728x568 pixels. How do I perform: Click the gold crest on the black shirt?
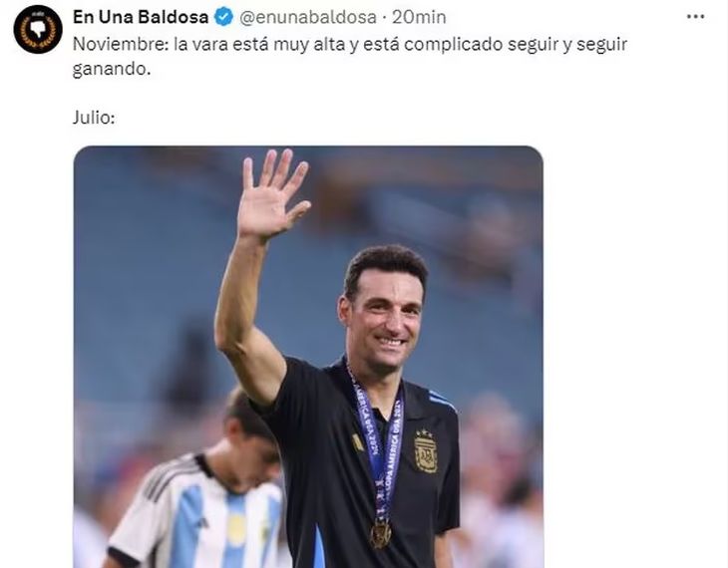tap(425, 451)
